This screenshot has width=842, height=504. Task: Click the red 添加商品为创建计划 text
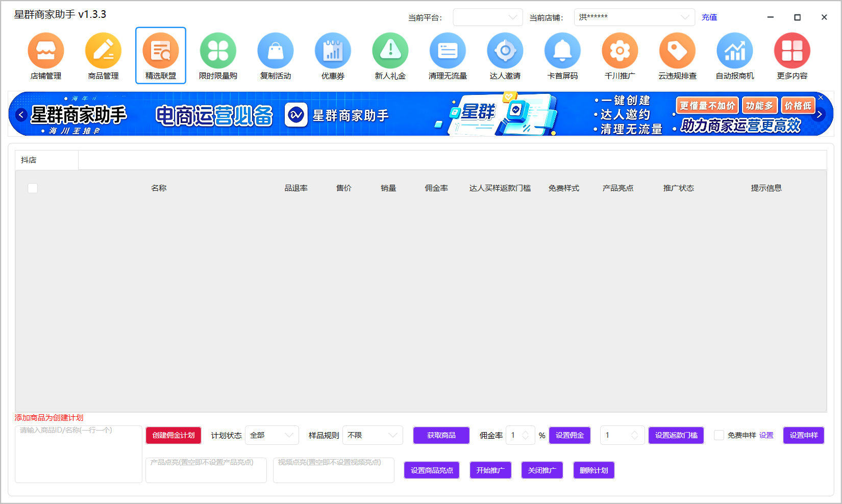click(49, 418)
